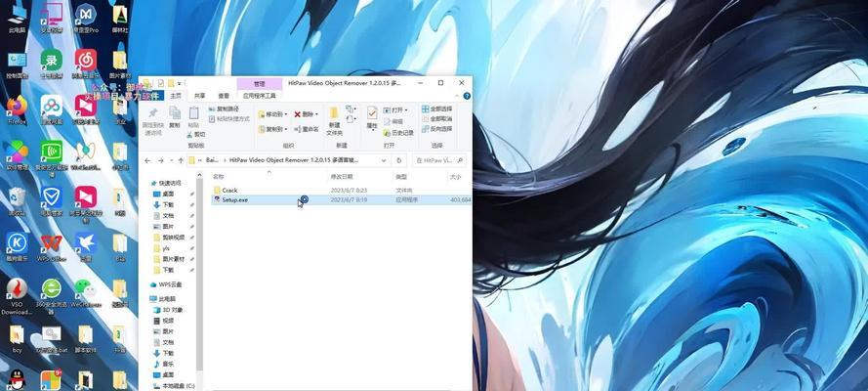The image size is (868, 391).
Task: Click 重命名 rename in the ribbon
Action: pyautogui.click(x=307, y=129)
